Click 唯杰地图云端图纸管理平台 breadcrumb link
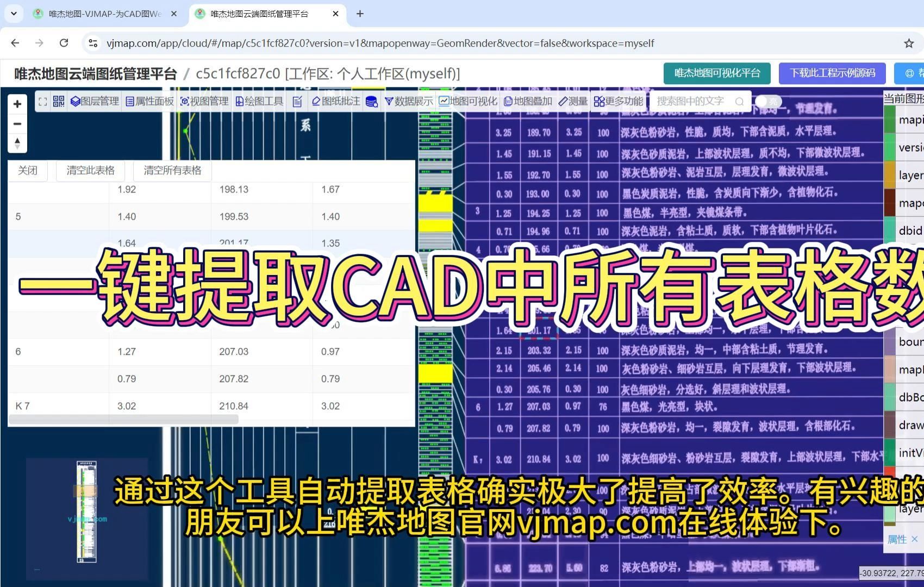Screen dimensions: 924x587 click(x=96, y=74)
